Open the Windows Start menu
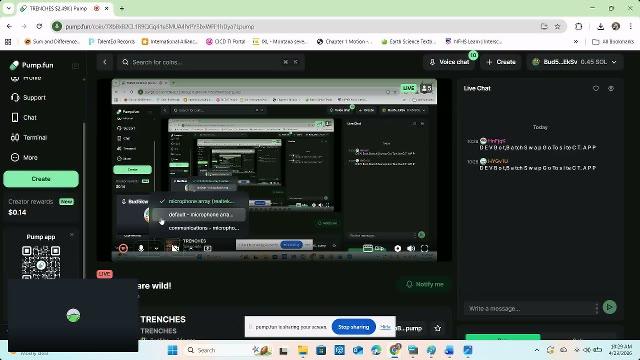Screen dimensions: 640x360 click(x=173, y=350)
